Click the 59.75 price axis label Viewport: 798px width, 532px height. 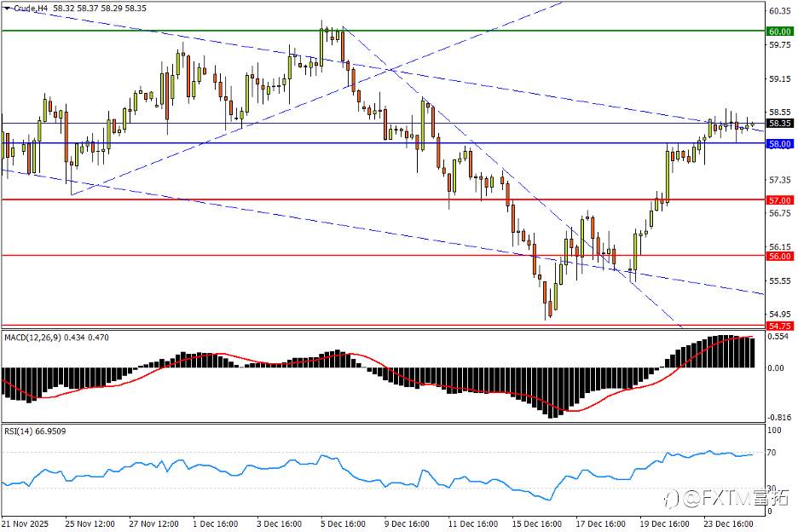780,45
